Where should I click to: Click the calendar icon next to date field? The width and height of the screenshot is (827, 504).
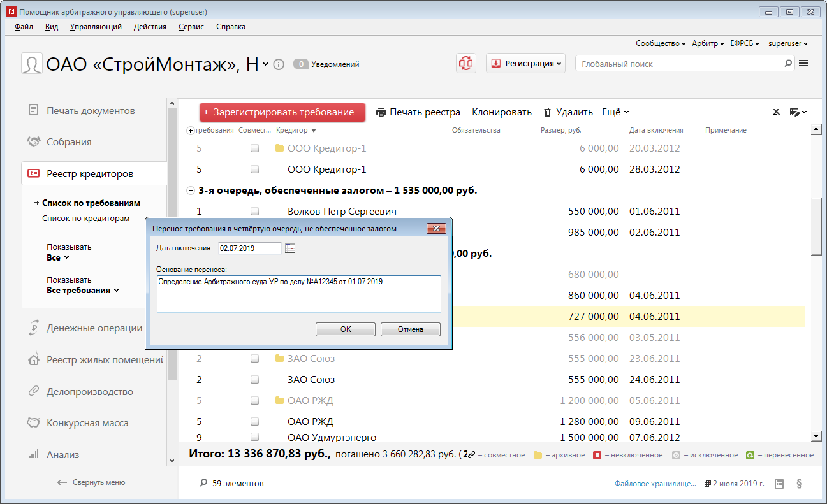coord(290,248)
